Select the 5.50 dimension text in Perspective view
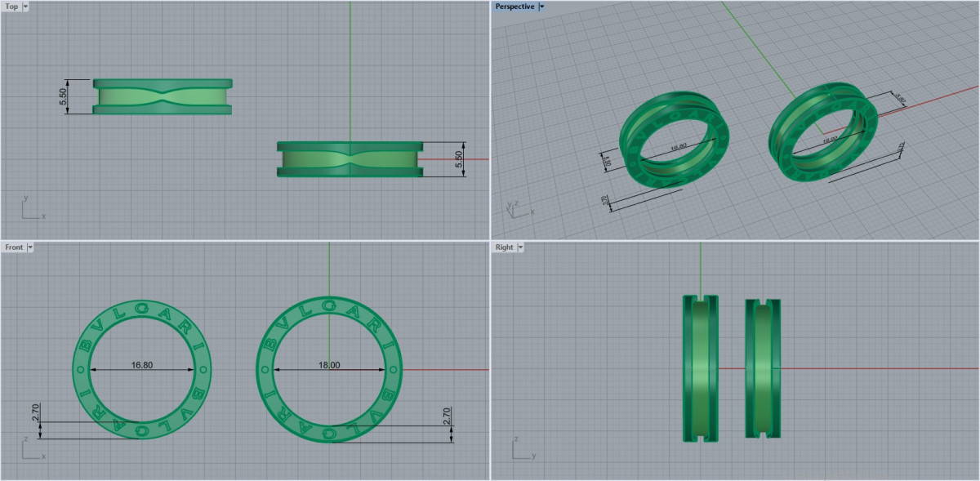Viewport: 980px width, 481px height. click(607, 161)
